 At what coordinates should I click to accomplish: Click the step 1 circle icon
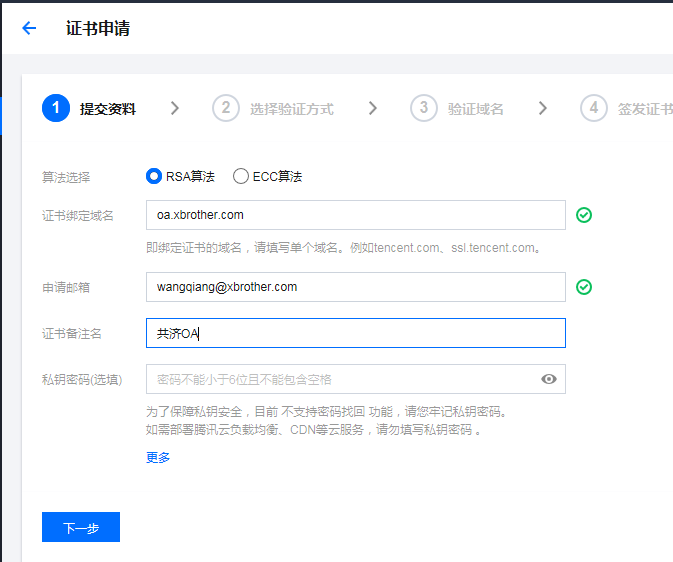(x=56, y=108)
